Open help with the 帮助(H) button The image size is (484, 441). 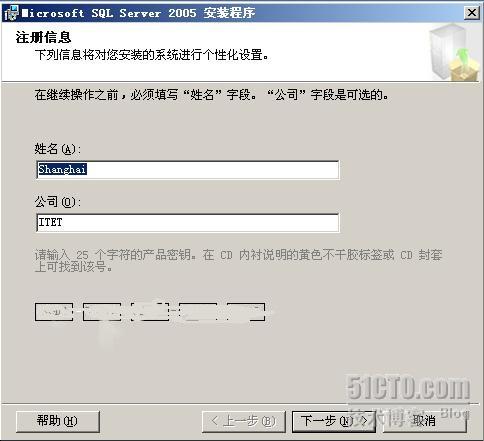tap(58, 421)
